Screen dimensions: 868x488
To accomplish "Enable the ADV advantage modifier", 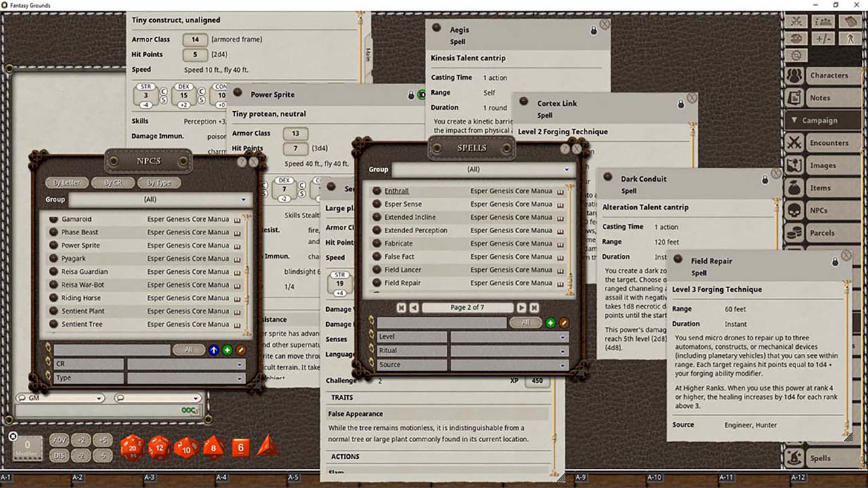I will 58,440.
